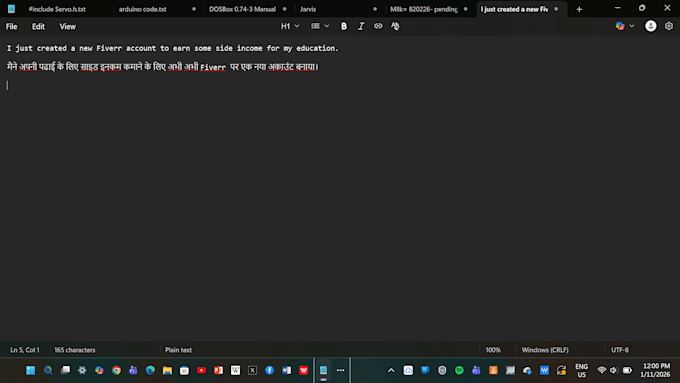
Task: Open YouTube from the taskbar
Action: [201, 370]
